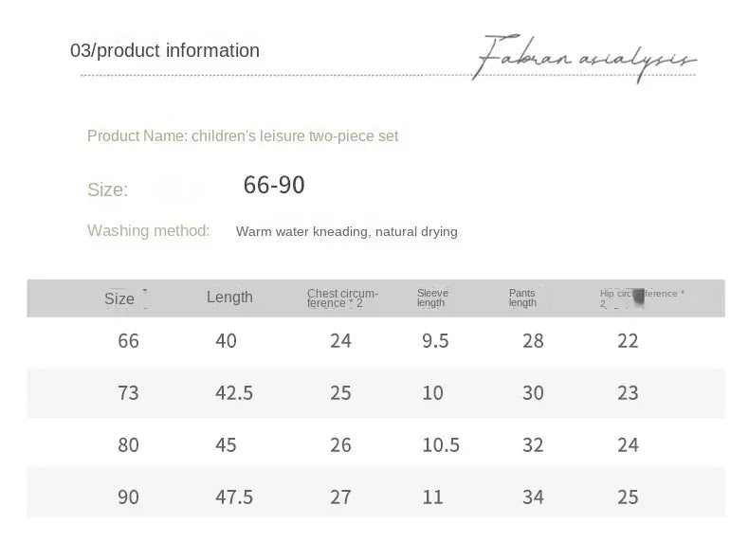749x560 pixels.
Task: Click the 22 hip circumference value
Action: [x=628, y=341]
